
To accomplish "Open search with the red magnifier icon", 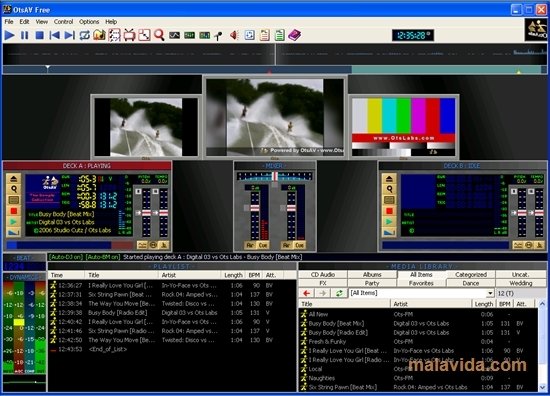I will point(159,35).
